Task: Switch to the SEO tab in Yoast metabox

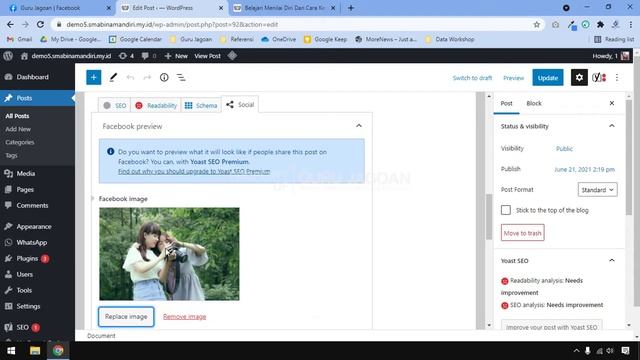Action: click(115, 105)
